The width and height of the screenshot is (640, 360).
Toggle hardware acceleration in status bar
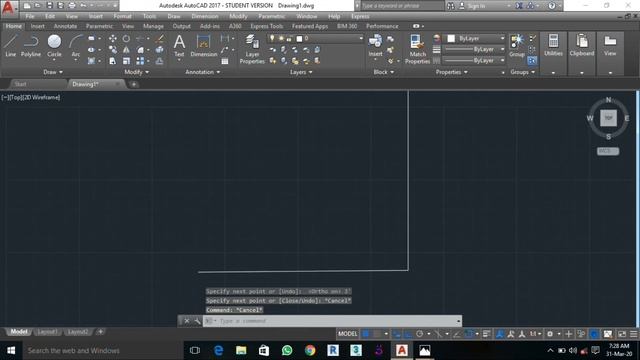(x=594, y=334)
